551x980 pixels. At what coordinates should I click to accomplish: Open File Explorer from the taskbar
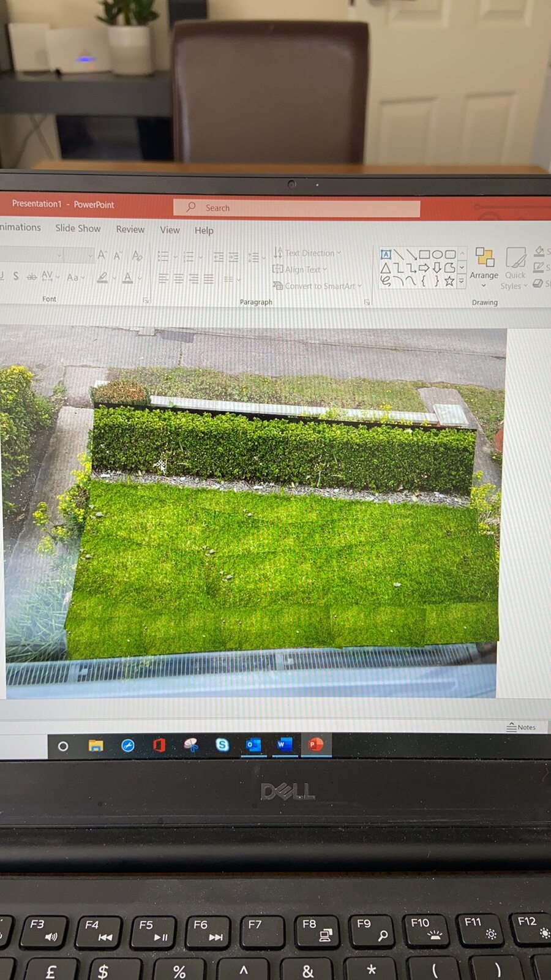(x=96, y=745)
